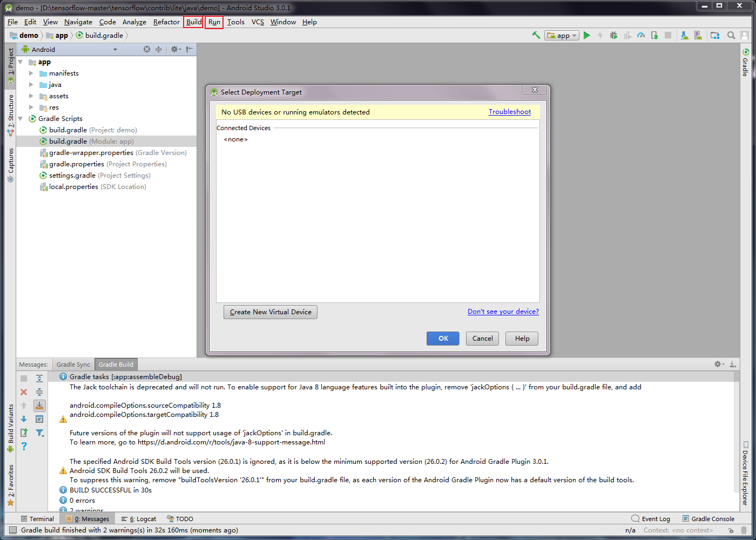
Task: Open the Event Log tool window
Action: click(651, 519)
